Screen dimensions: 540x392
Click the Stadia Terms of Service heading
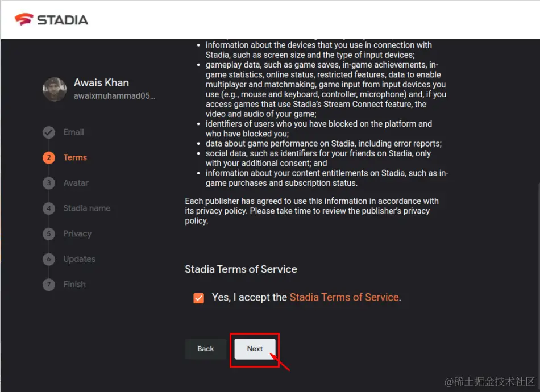click(x=241, y=269)
